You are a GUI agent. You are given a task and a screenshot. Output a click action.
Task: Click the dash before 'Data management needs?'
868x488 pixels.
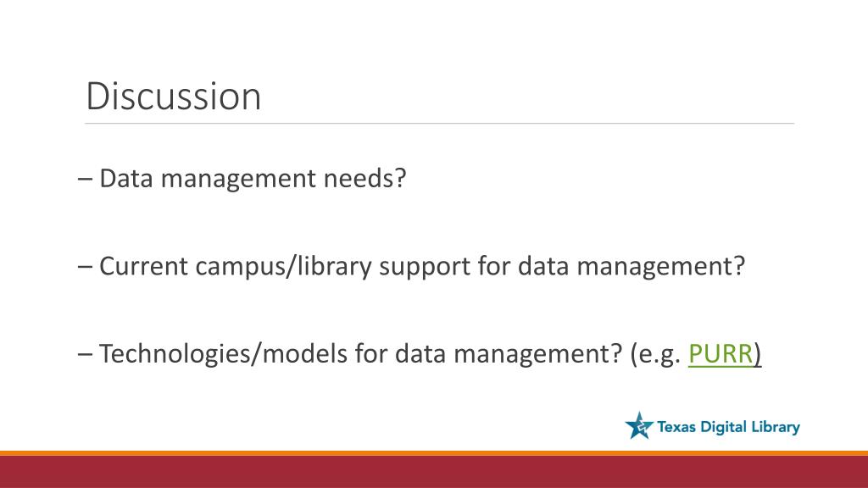pyautogui.click(x=86, y=180)
